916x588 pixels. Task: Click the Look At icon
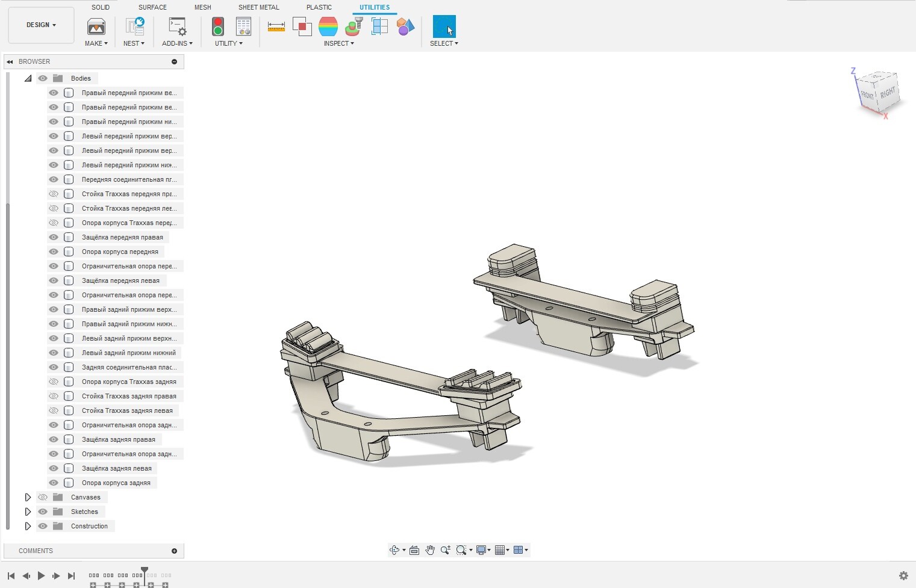point(414,550)
